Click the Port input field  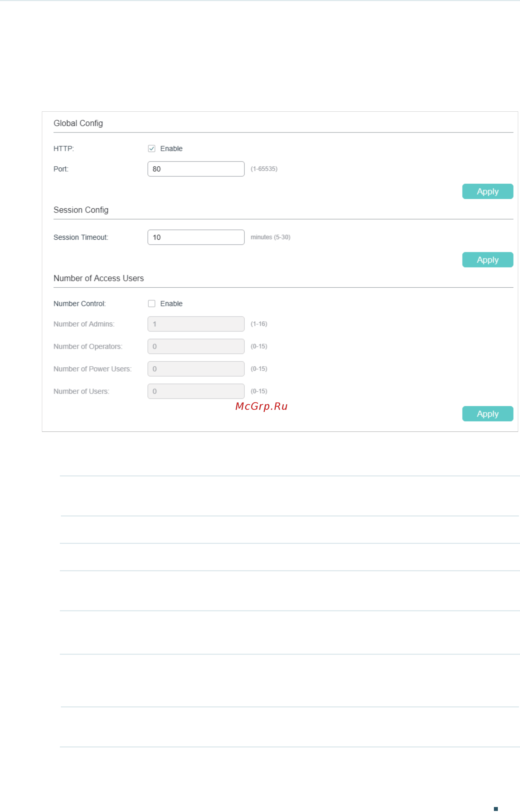tap(196, 169)
